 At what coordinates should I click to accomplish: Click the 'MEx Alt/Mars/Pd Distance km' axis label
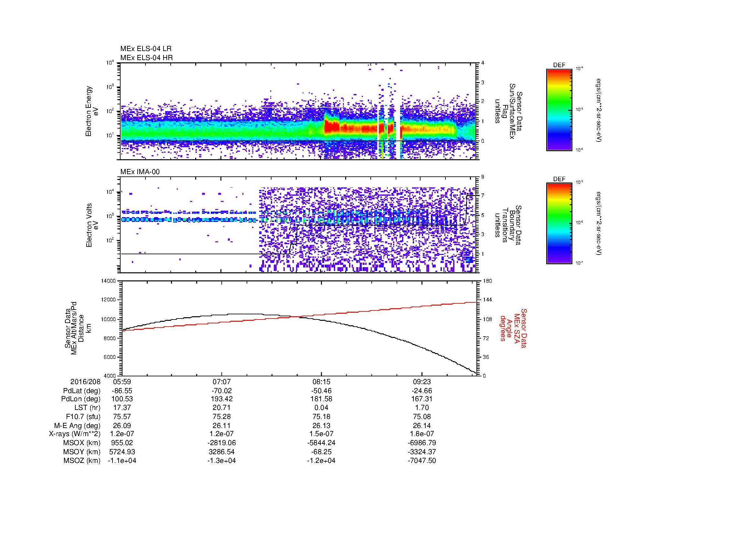pyautogui.click(x=78, y=328)
